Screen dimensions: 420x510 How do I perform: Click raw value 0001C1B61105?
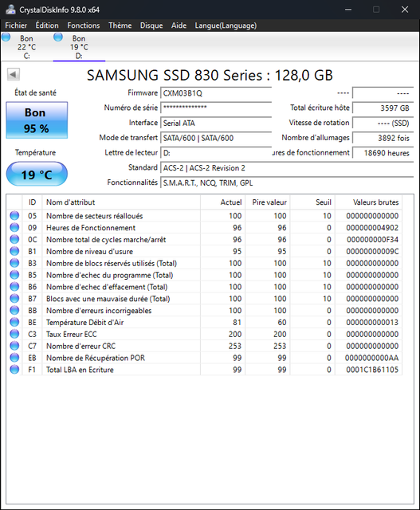coord(372,370)
